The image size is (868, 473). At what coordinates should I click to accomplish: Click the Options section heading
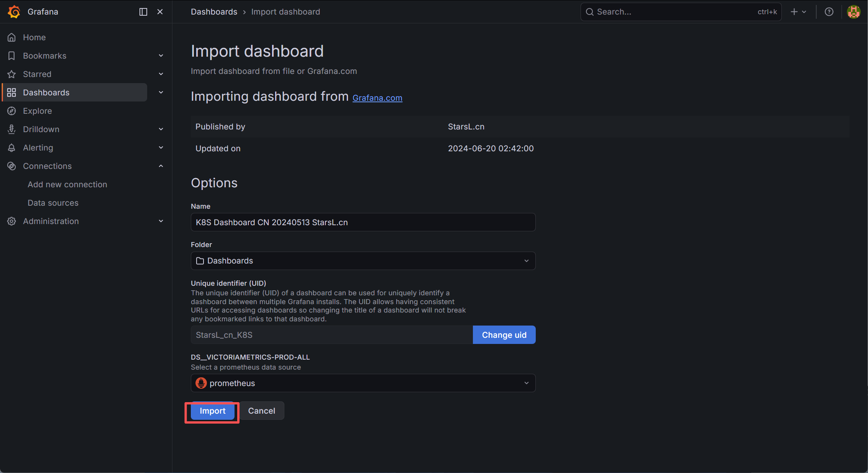coord(214,183)
